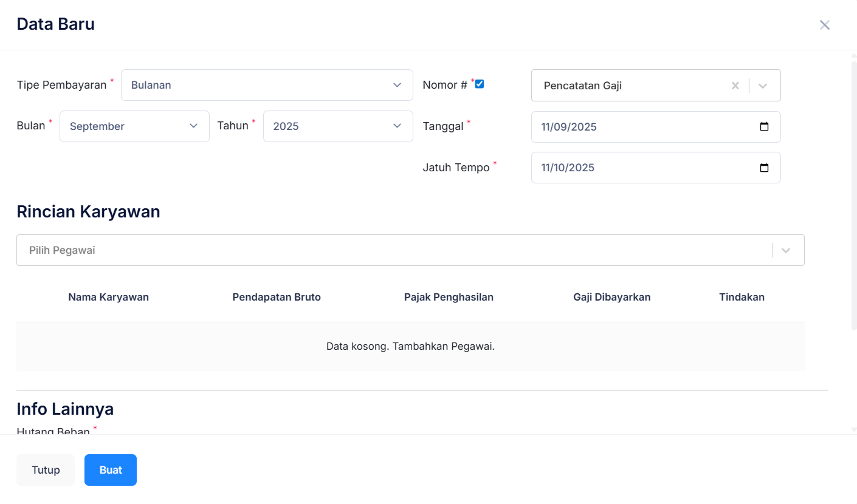The width and height of the screenshot is (857, 504).
Task: Open the Bulan dropdown showing September
Action: (134, 126)
